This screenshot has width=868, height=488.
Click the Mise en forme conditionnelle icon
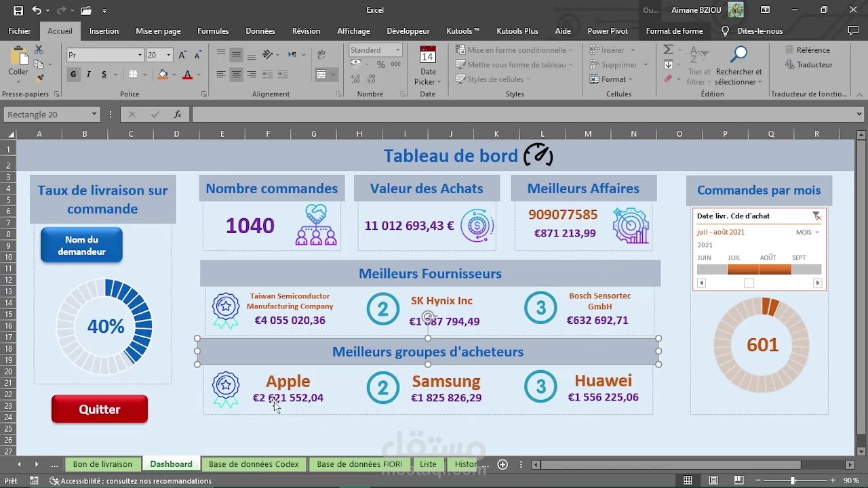pyautogui.click(x=462, y=49)
